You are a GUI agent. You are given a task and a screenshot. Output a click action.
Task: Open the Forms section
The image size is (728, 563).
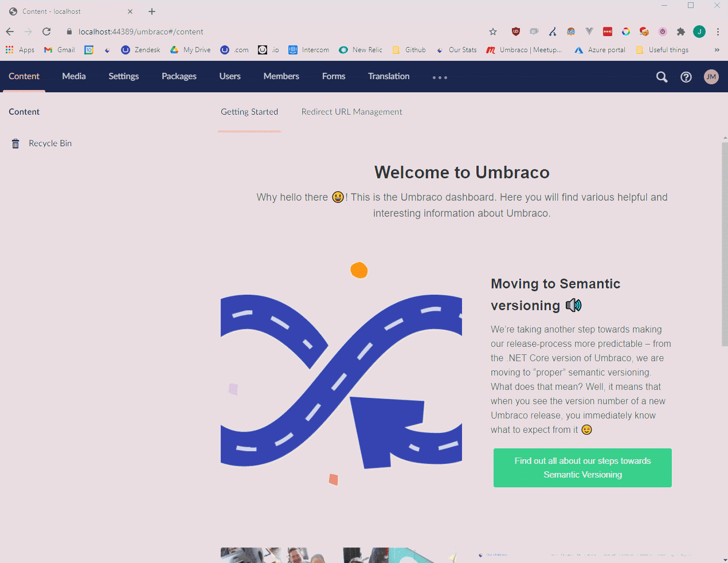click(x=334, y=76)
